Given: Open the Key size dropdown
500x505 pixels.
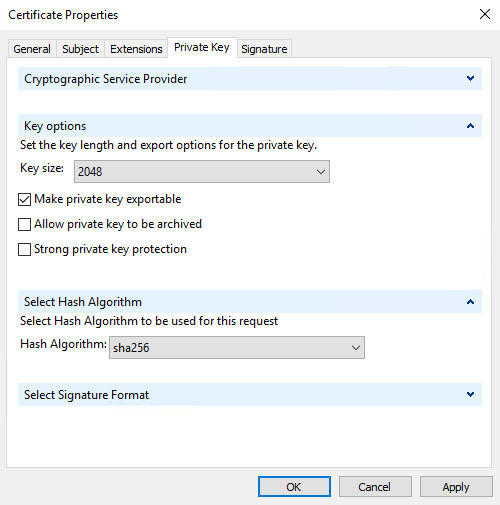Looking at the screenshot, I should pos(202,172).
